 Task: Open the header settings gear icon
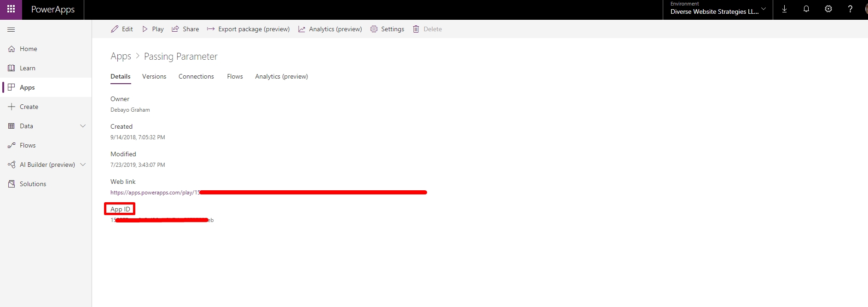pyautogui.click(x=828, y=9)
